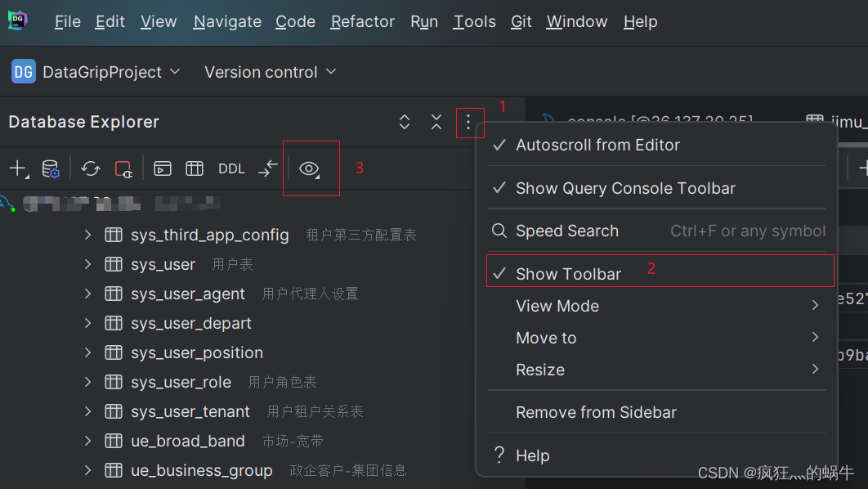Viewport: 868px width, 489px height.
Task: Click the eye view options icon
Action: pyautogui.click(x=311, y=168)
